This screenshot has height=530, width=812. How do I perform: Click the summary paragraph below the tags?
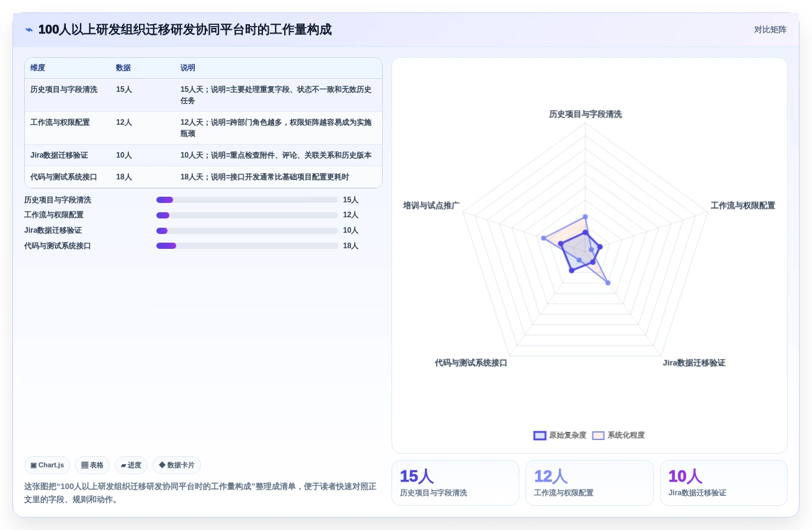coord(200,493)
